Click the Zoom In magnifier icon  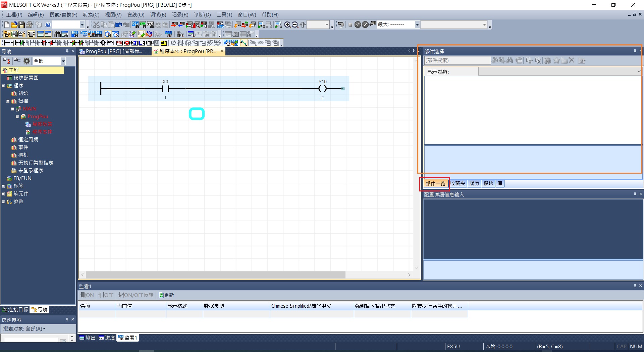point(287,25)
